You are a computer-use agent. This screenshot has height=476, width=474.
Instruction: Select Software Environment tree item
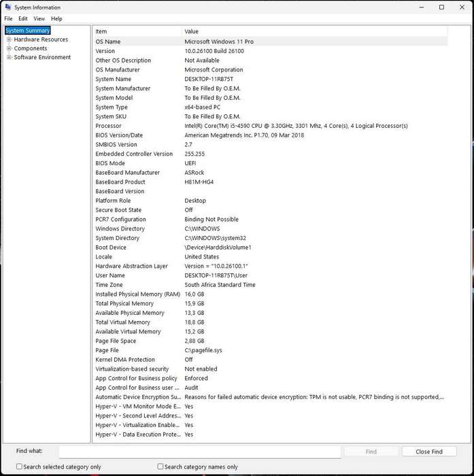(x=42, y=57)
